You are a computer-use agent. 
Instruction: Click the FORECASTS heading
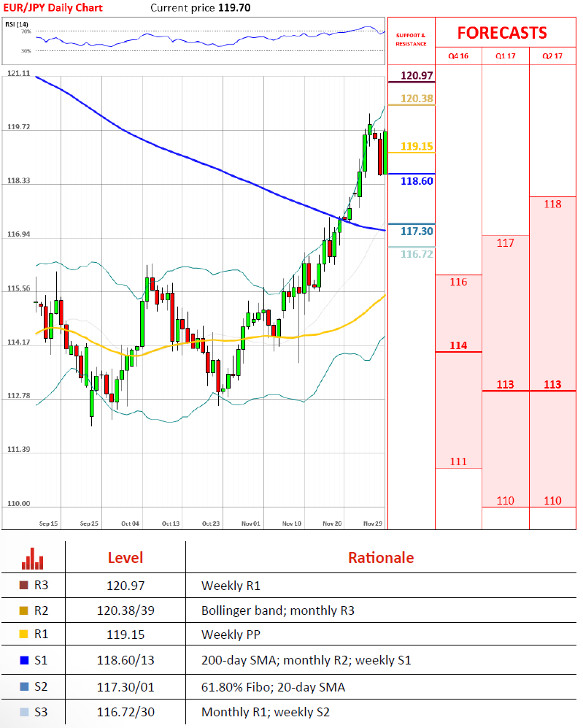pyautogui.click(x=502, y=33)
